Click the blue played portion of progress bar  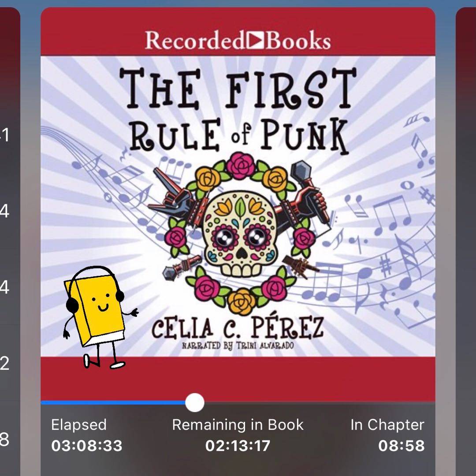[x=113, y=402]
